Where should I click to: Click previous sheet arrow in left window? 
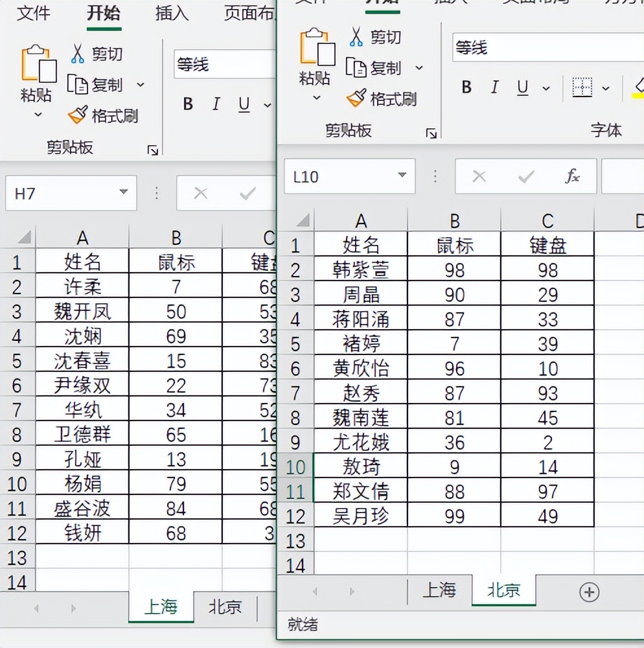click(36, 608)
